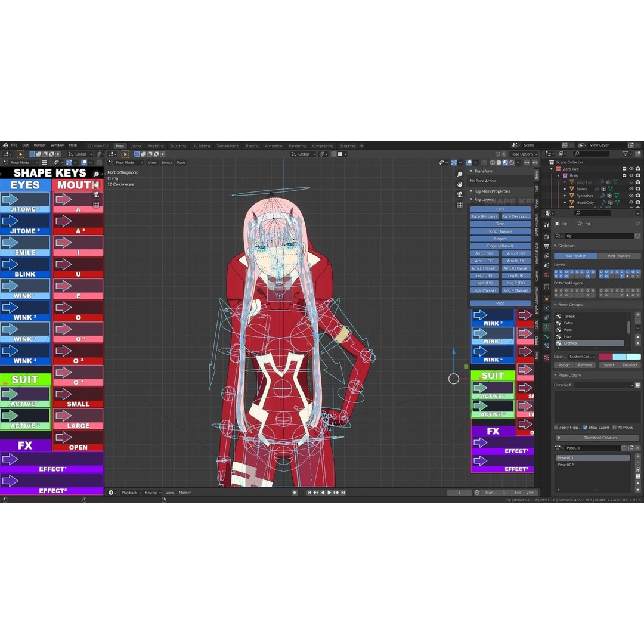Toggle Torso (Tweak) rig layer button
This screenshot has width=644, height=644.
(500, 231)
